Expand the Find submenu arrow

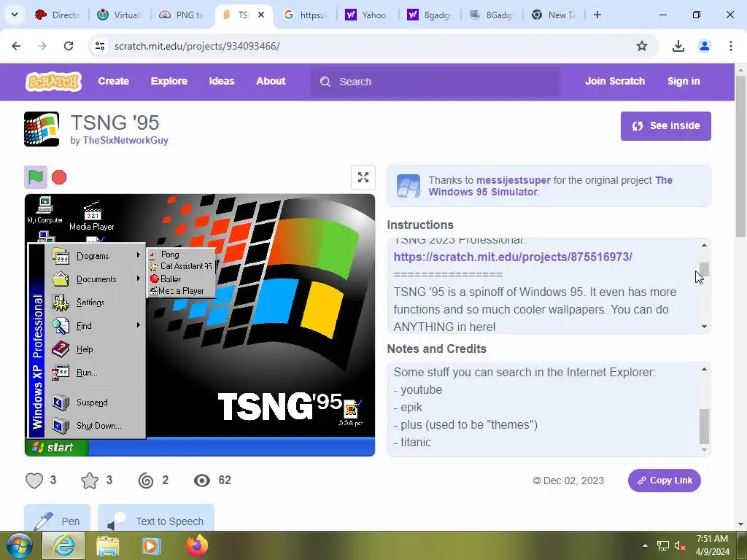[138, 324]
